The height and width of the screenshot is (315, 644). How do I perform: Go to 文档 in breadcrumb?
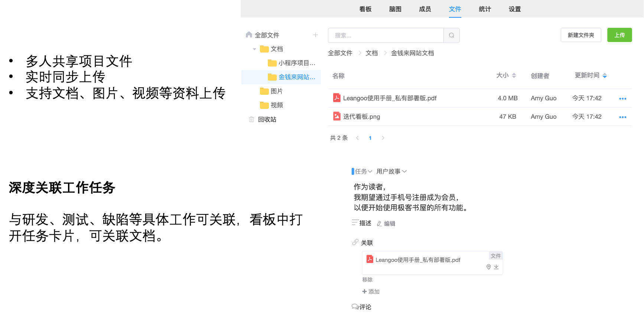pos(371,53)
